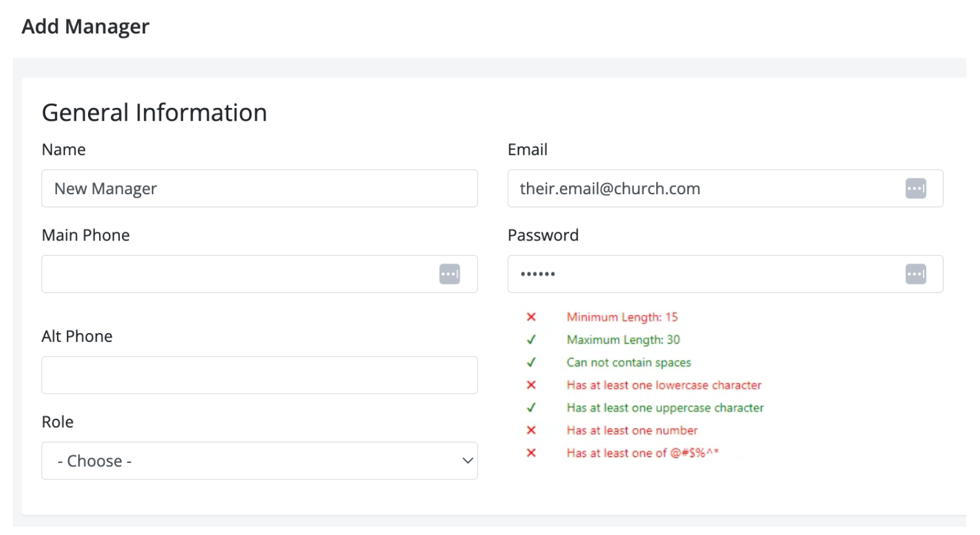Click the ellipsis icon in the Email field
Image resolution: width=980 pixels, height=535 pixels.
(x=915, y=188)
